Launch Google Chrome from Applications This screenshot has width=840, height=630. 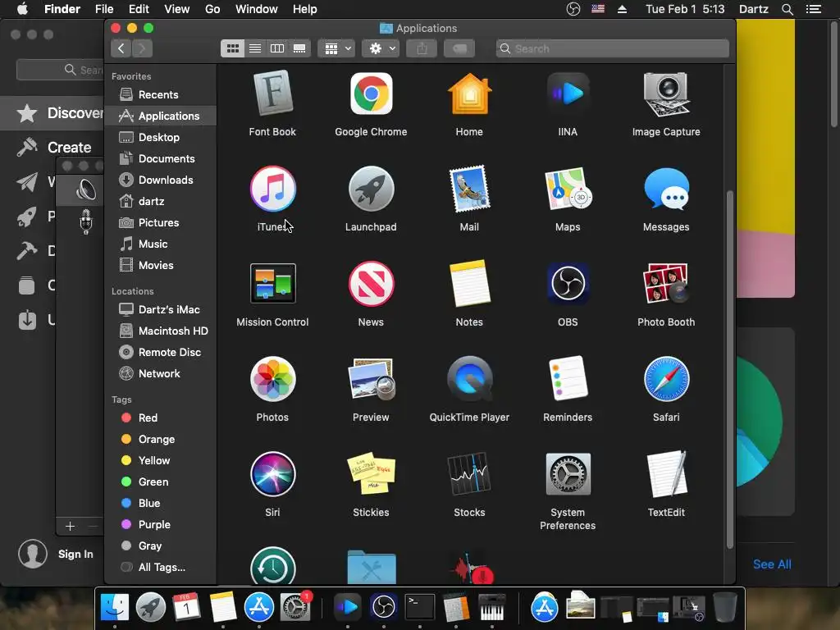371,94
